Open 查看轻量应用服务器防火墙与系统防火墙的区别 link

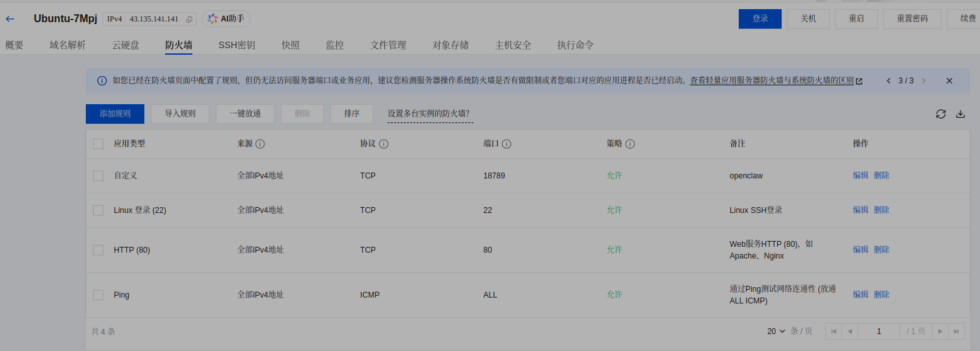772,81
